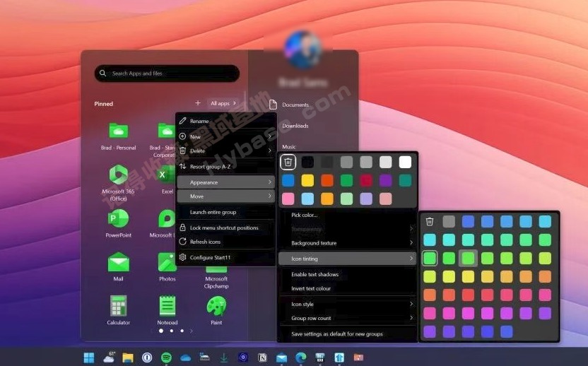588x366 pixels.
Task: Toggle Lock menu shortcut positions
Action: (x=225, y=228)
